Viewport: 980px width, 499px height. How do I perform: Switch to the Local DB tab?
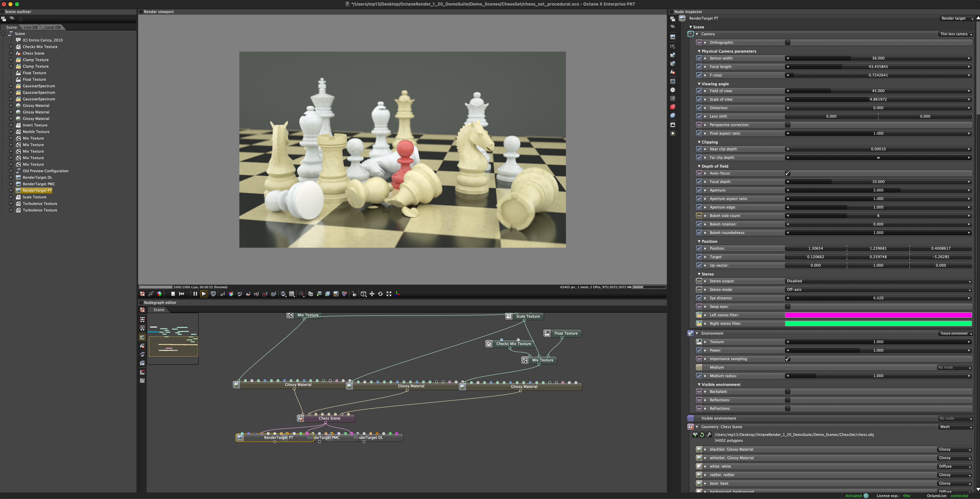53,27
